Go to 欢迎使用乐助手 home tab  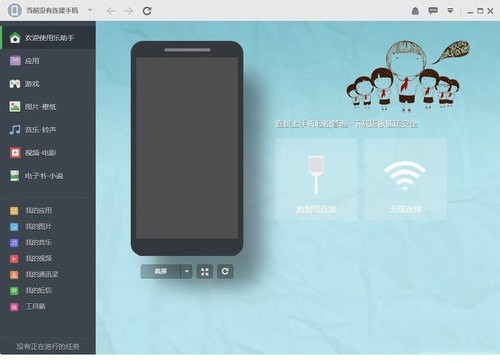coord(48,38)
